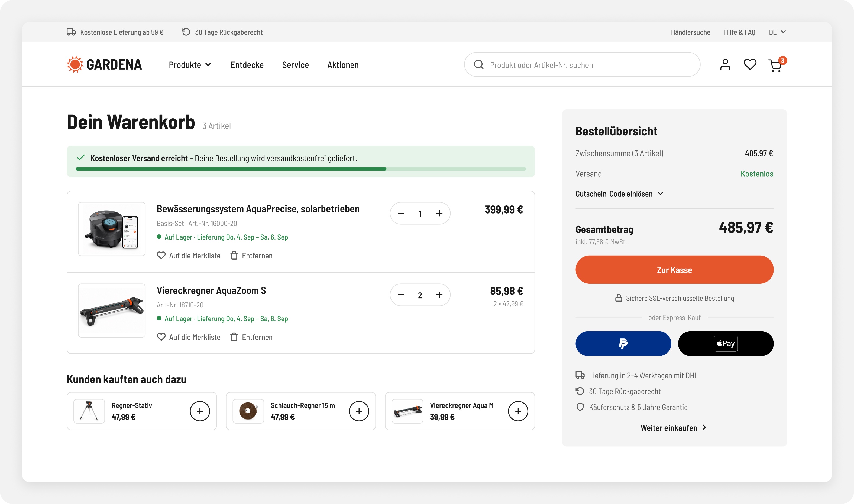Open the Aktionen menu item
Screen dimensions: 854x504
[x=343, y=65]
